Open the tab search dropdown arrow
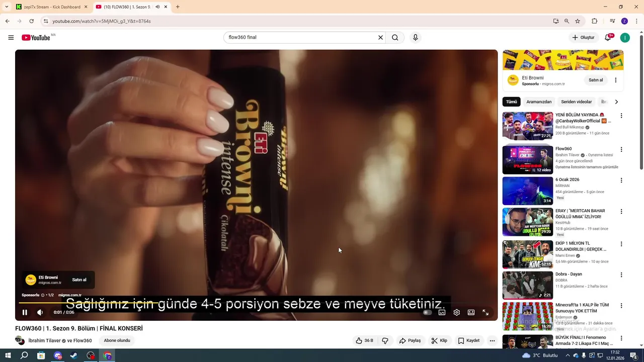Viewport: 644px width, 362px height. (7, 7)
